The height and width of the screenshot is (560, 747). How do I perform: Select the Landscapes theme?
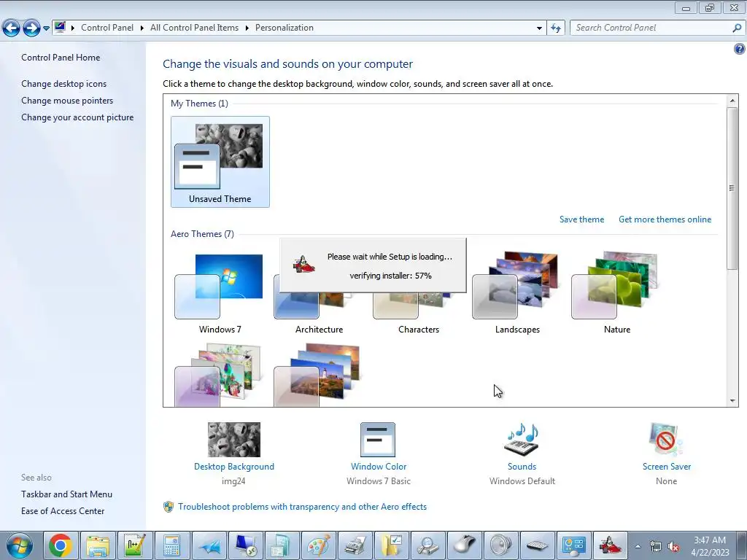coord(517,293)
